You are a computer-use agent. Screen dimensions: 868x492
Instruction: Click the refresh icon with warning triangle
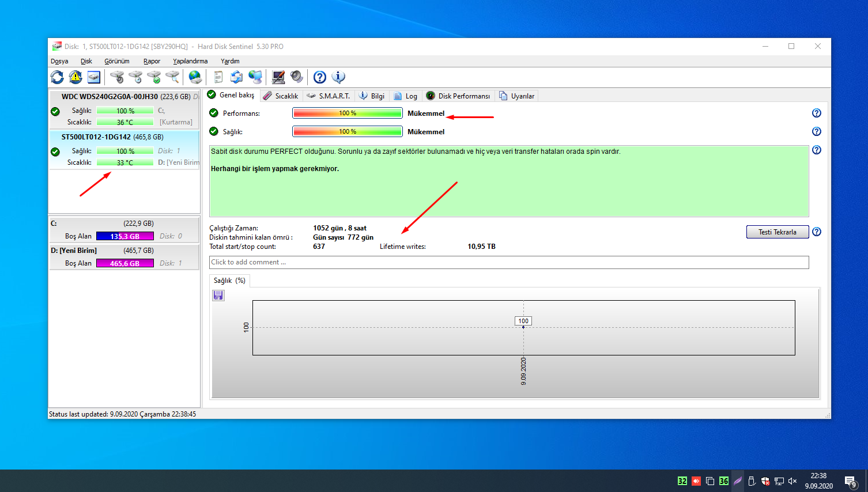click(x=76, y=77)
